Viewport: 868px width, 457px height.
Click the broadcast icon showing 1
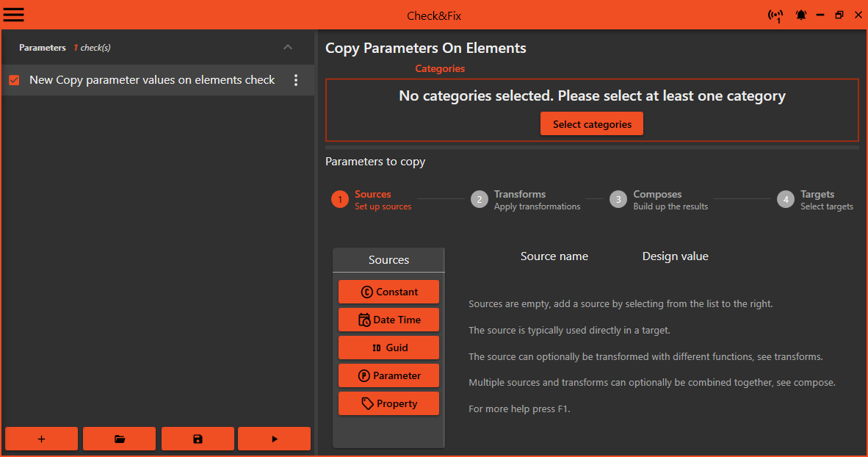775,15
